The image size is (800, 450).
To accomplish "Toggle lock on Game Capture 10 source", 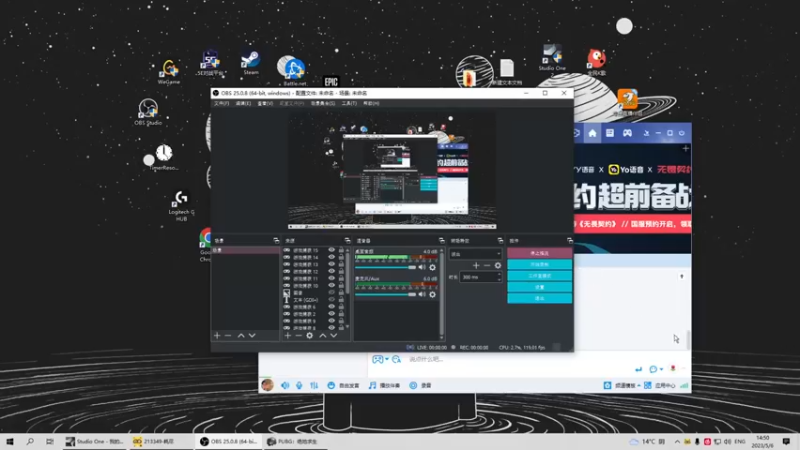I will 341,286.
